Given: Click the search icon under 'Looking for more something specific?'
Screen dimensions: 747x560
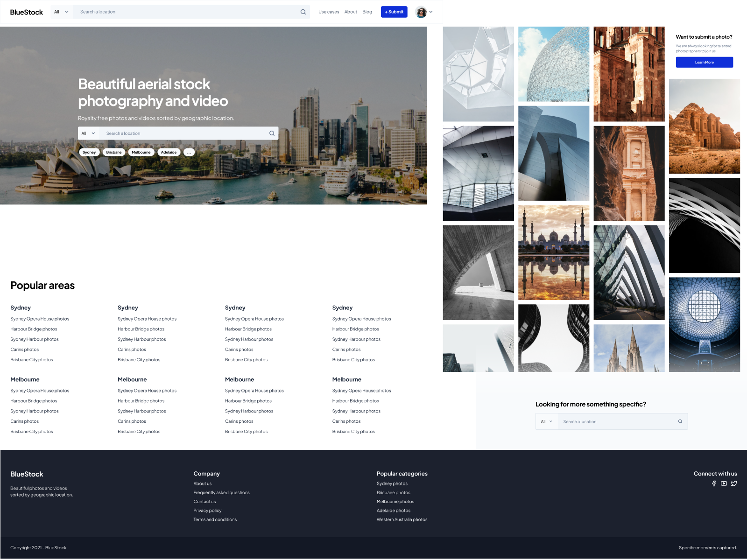Looking at the screenshot, I should (680, 422).
